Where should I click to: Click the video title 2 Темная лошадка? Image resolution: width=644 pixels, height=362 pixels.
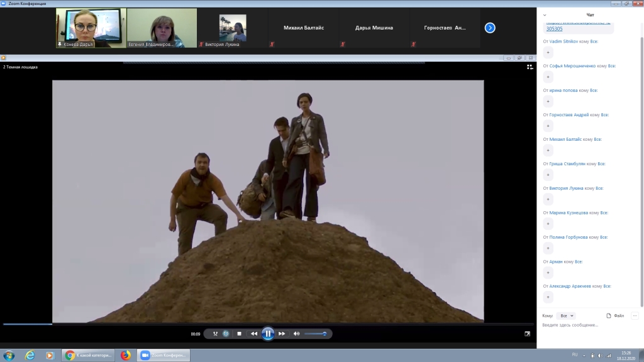(21, 67)
